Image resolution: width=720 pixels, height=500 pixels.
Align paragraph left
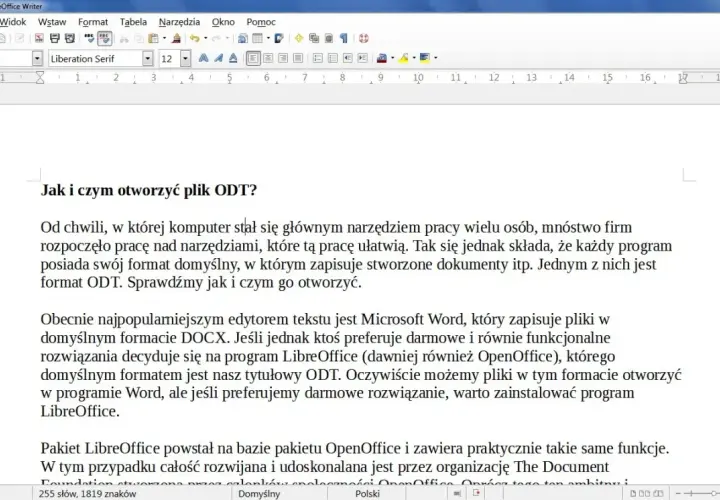point(253,58)
